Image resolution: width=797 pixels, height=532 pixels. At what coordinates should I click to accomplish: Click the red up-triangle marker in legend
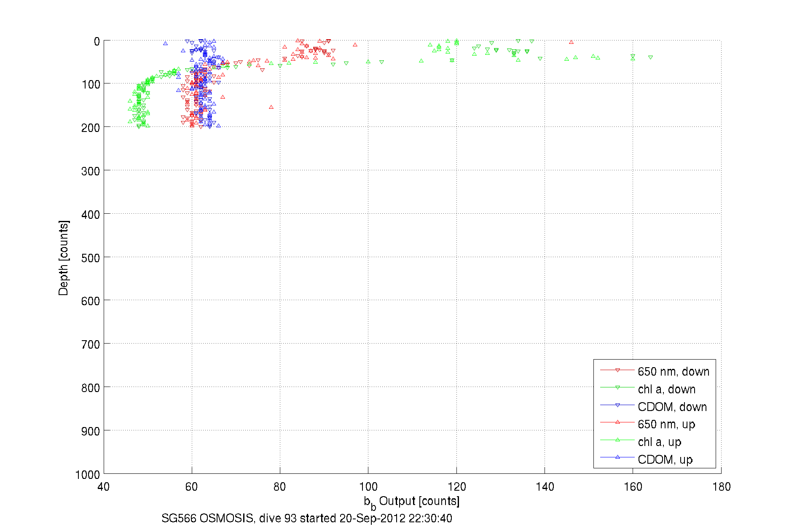(x=617, y=422)
